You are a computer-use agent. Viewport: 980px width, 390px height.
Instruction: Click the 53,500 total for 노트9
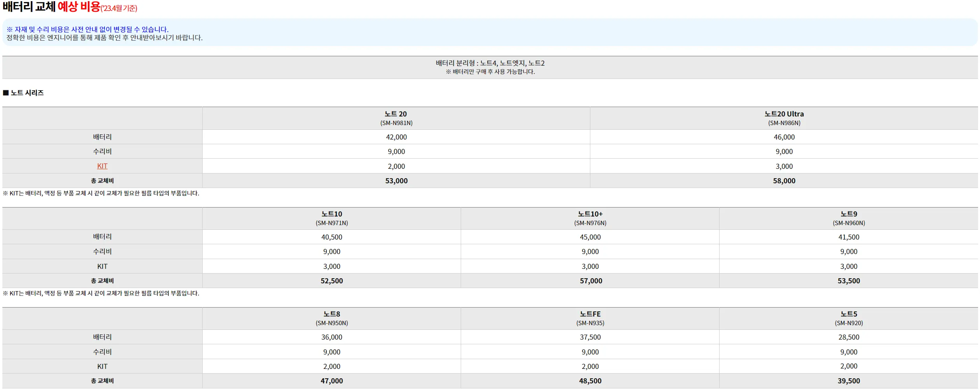click(849, 281)
